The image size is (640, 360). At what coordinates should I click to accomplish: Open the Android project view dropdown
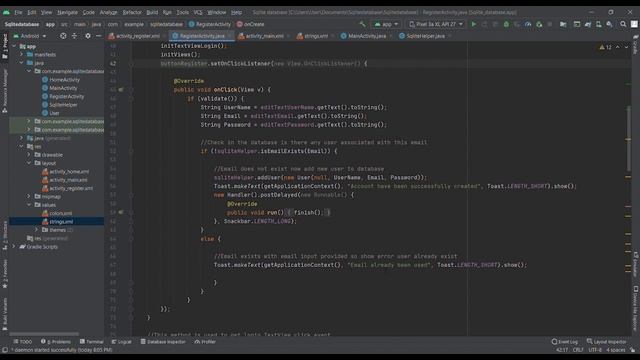coord(30,36)
